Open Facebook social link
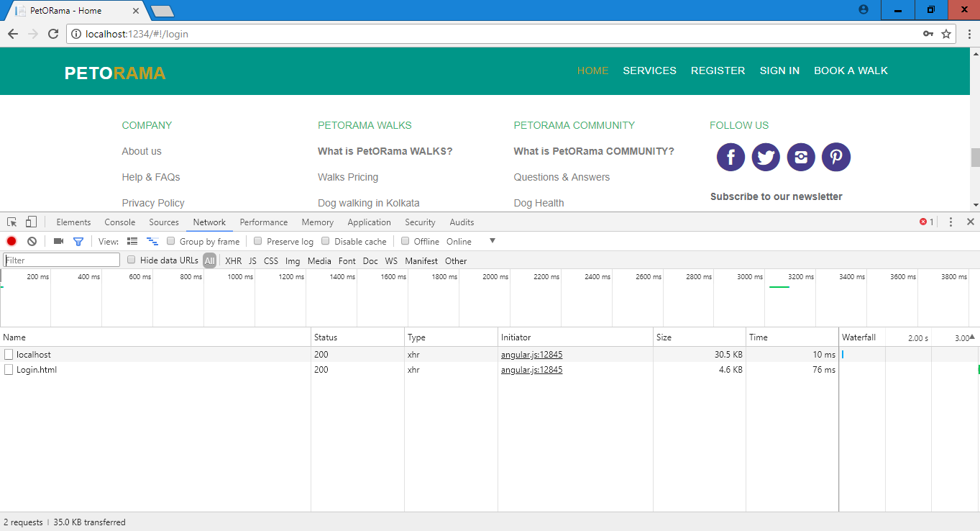 point(731,157)
